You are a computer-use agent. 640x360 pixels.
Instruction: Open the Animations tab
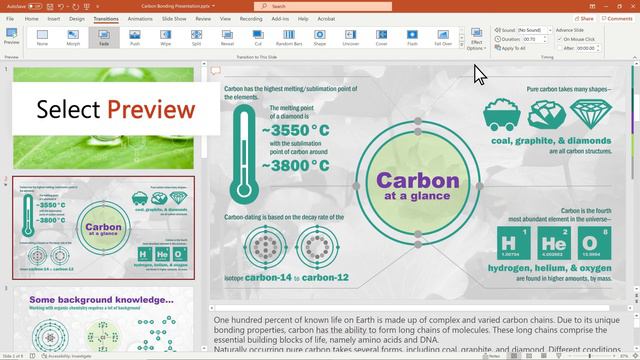(140, 19)
